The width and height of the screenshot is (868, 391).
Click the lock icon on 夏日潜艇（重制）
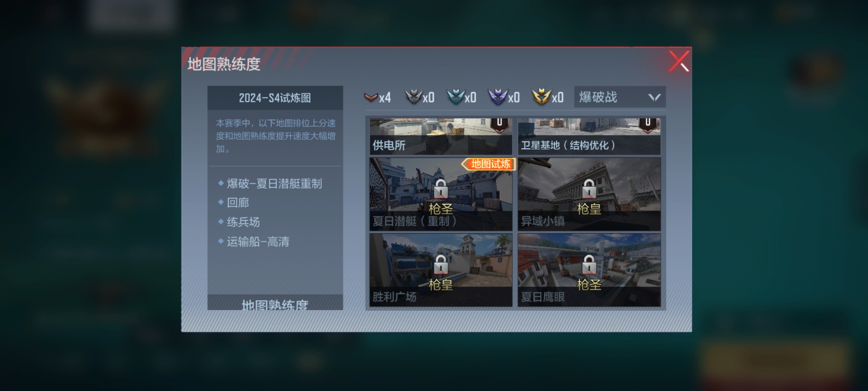click(441, 189)
